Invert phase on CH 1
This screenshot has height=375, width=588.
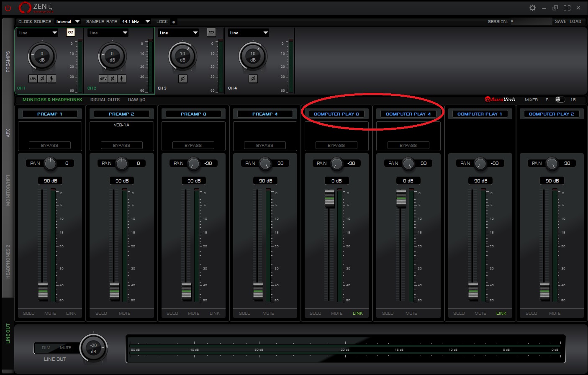pos(42,79)
